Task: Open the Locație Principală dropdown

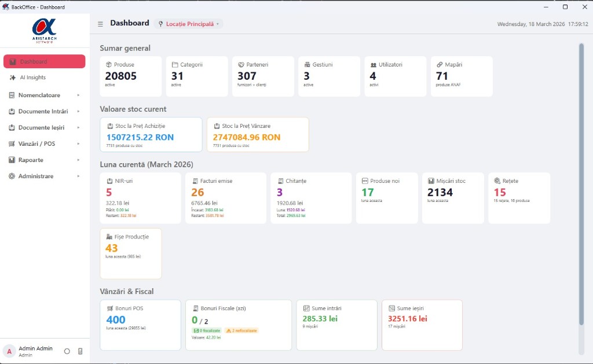Action: click(x=188, y=24)
